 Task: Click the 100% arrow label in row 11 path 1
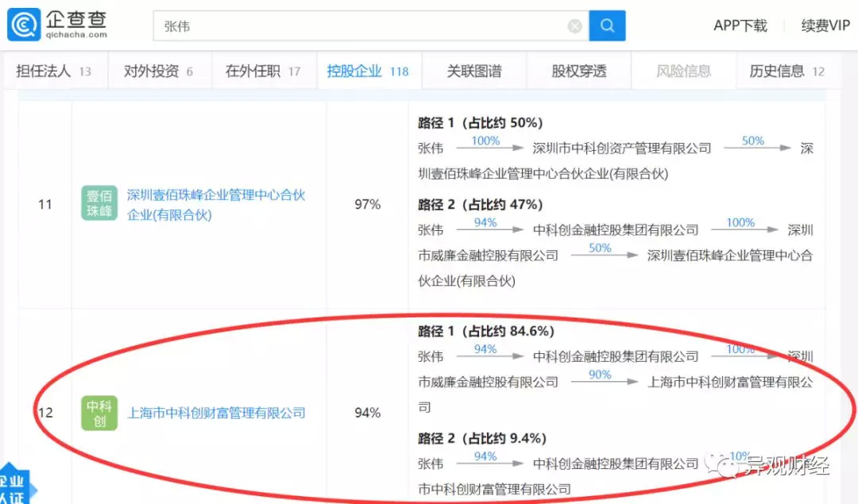coord(486,141)
